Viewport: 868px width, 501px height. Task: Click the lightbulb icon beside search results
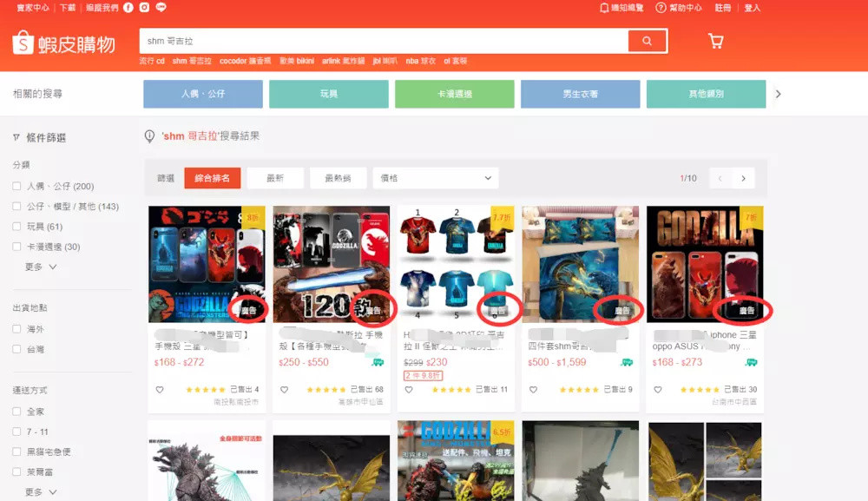click(149, 136)
